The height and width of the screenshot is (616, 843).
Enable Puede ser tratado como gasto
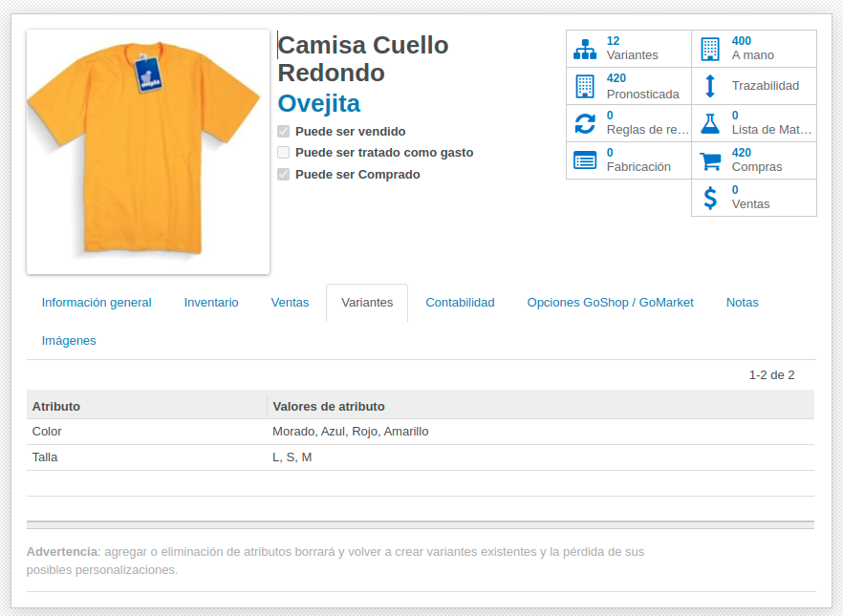pos(283,153)
